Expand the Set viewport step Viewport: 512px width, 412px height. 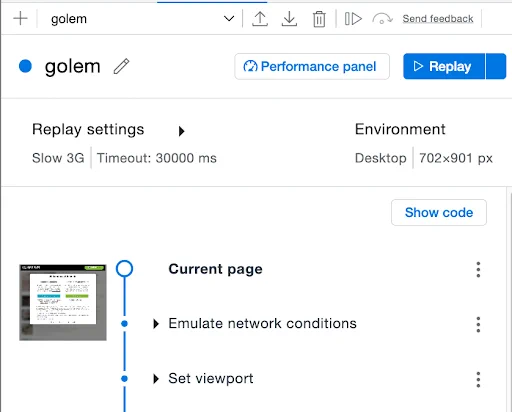[156, 379]
